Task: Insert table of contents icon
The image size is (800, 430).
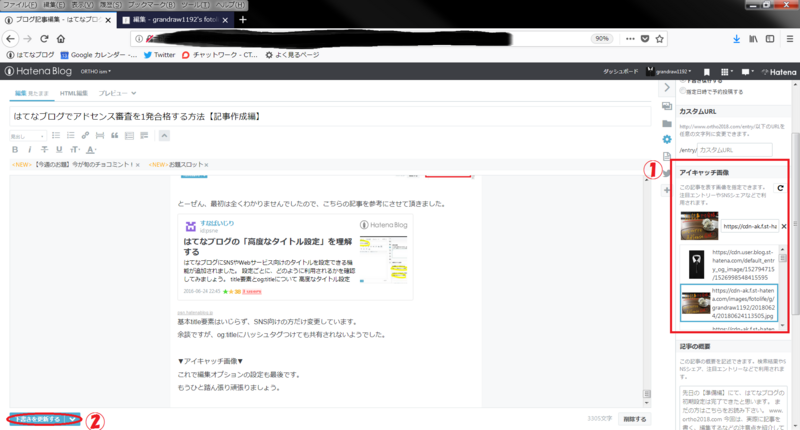Action: pyautogui.click(x=130, y=135)
